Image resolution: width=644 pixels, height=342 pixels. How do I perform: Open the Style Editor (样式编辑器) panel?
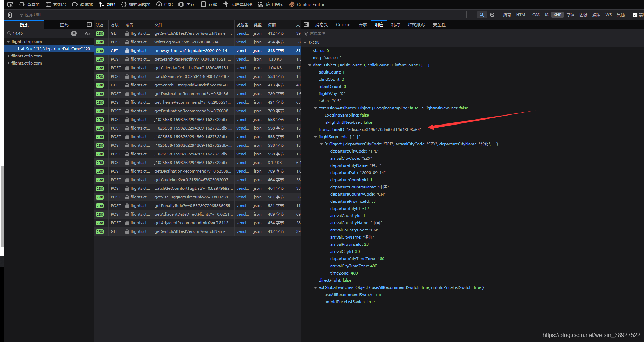(136, 4)
